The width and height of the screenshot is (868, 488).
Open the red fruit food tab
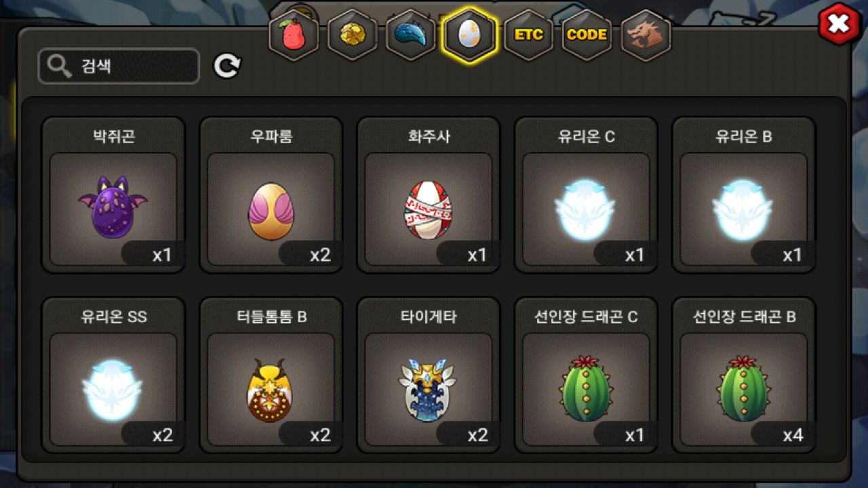click(294, 35)
